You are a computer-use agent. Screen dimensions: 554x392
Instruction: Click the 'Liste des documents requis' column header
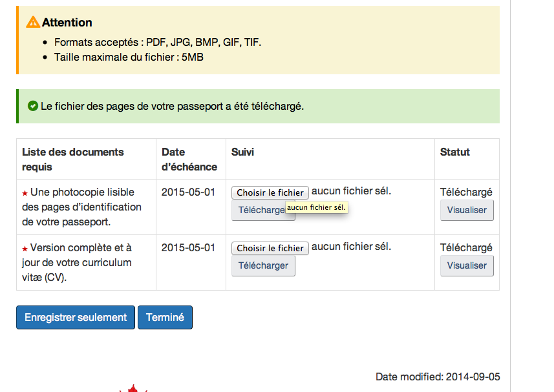tap(72, 159)
